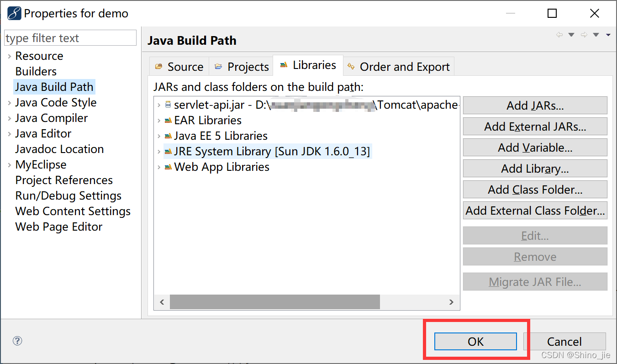Expand the Resource tree node

click(x=10, y=56)
